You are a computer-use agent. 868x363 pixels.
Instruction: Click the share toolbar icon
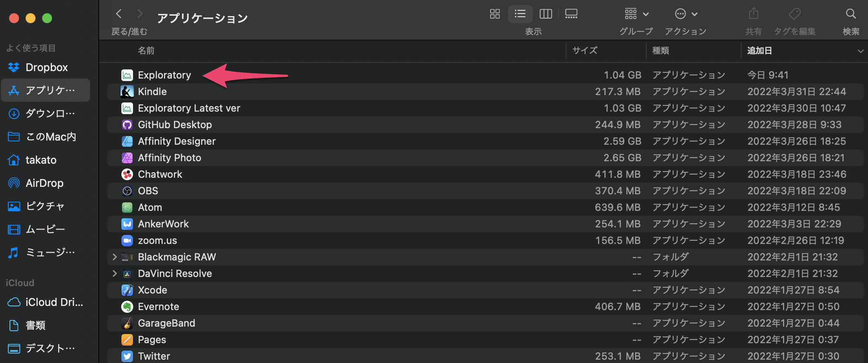[x=754, y=14]
